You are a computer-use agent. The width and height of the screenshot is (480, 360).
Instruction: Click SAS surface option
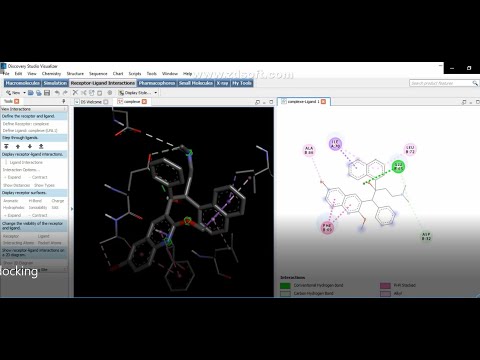pyautogui.click(x=55, y=208)
